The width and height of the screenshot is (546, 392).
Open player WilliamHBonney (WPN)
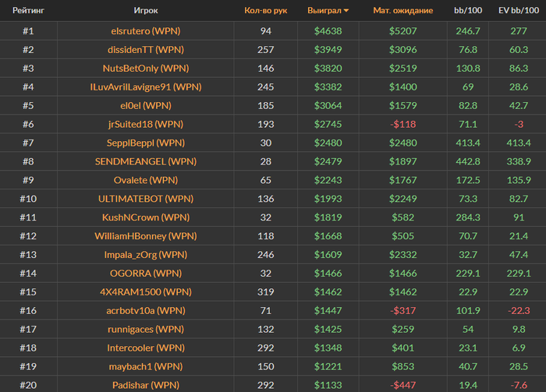[x=146, y=236]
